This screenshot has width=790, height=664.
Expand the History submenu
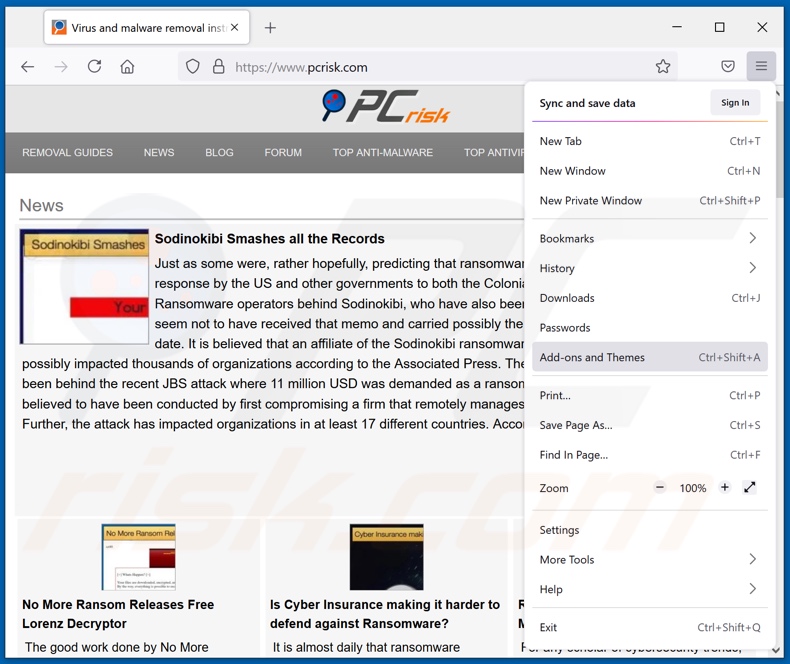650,268
